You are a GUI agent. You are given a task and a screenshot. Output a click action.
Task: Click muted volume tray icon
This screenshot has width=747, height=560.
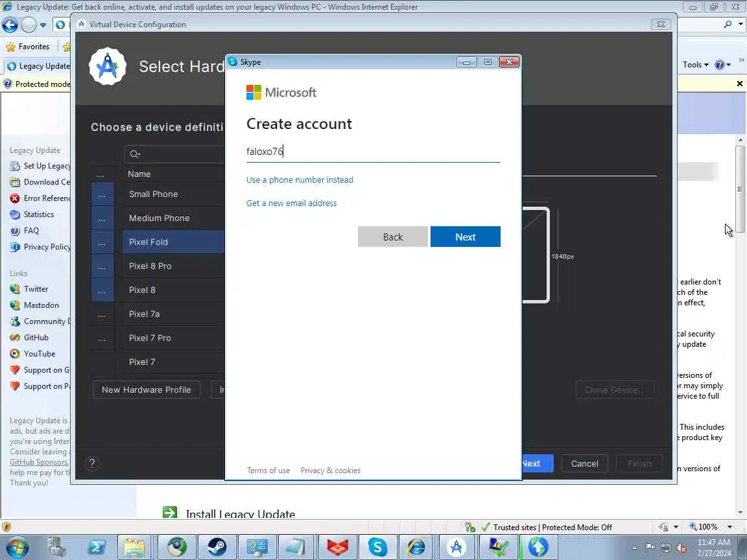pyautogui.click(x=682, y=548)
